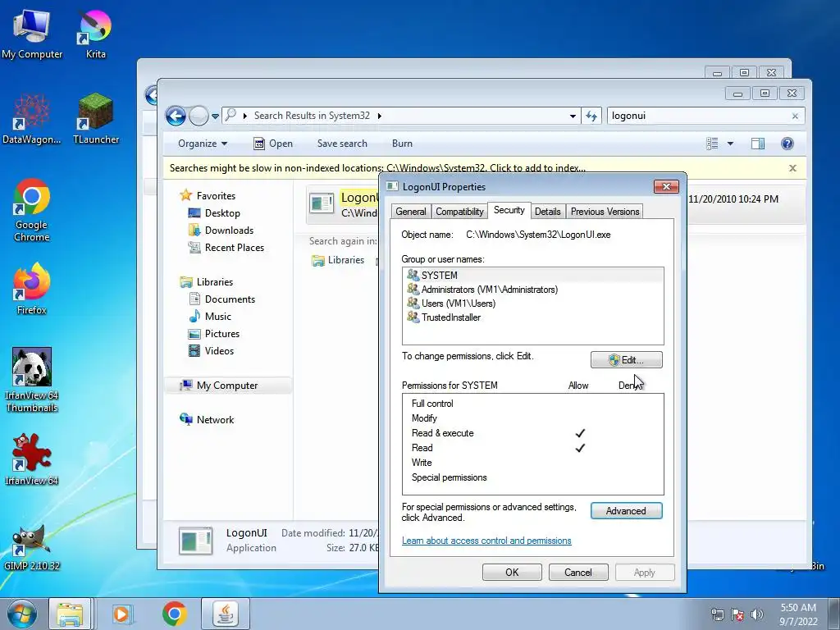Select SYSTEM in group list
The width and height of the screenshot is (840, 630).
click(533, 276)
